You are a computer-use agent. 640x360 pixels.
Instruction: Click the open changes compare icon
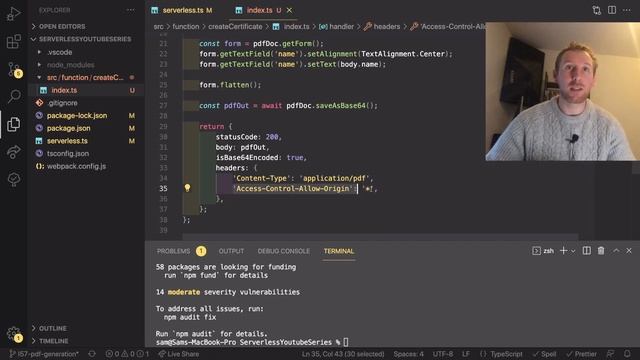[596, 10]
